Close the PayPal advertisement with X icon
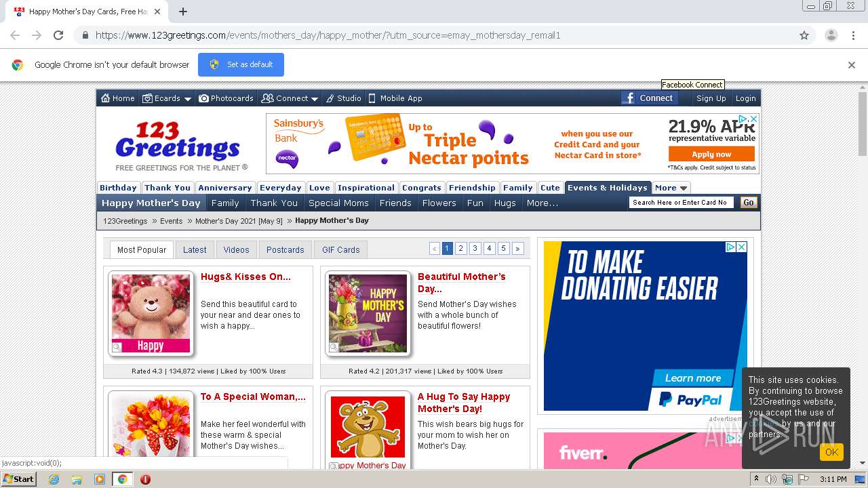The height and width of the screenshot is (488, 868). [742, 247]
